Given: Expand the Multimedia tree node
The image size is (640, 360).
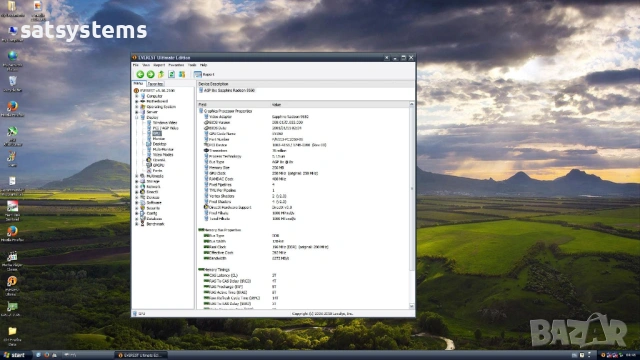Looking at the screenshot, I should click(x=137, y=176).
